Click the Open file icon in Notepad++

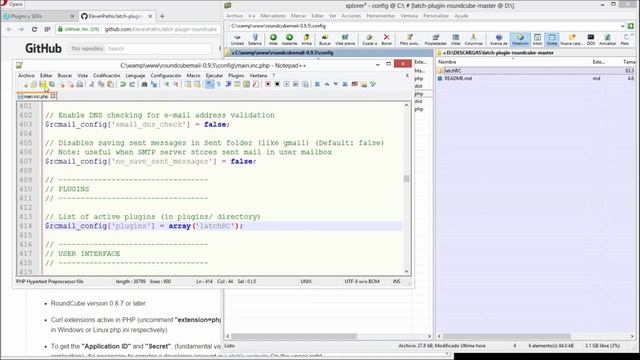[x=33, y=84]
